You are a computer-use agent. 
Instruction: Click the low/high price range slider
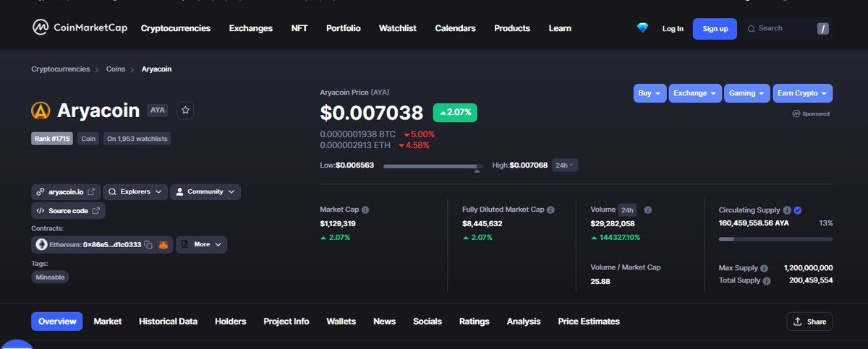(433, 166)
